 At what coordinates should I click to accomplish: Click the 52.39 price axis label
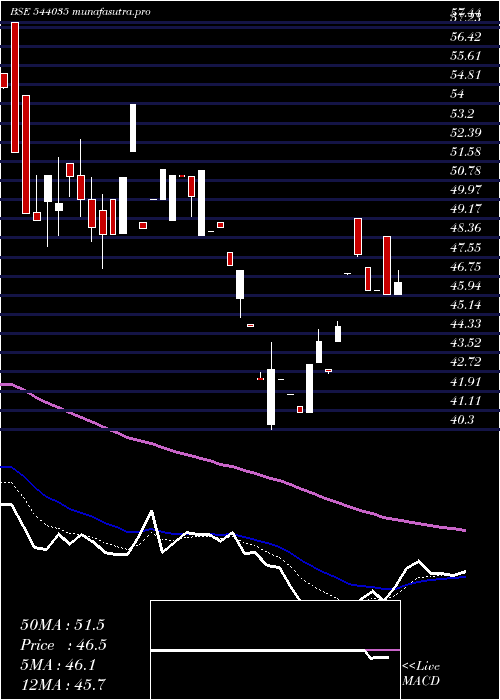(x=466, y=133)
